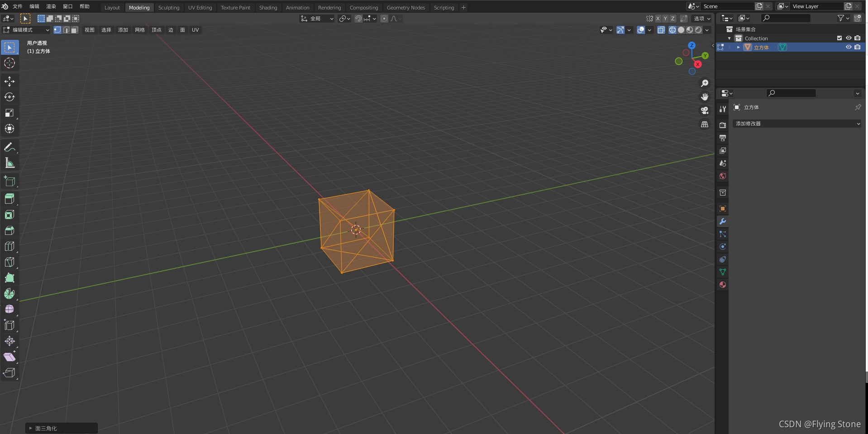Open the pivot point dropdown

coord(344,19)
